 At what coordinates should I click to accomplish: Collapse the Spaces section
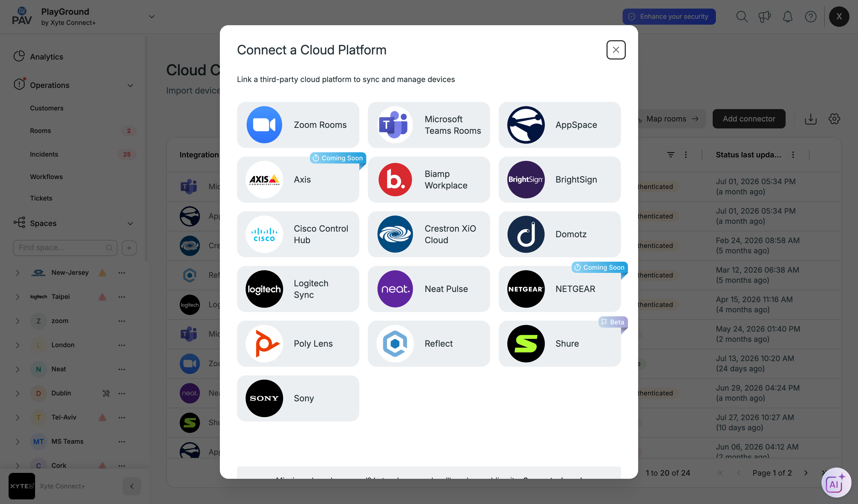click(130, 223)
